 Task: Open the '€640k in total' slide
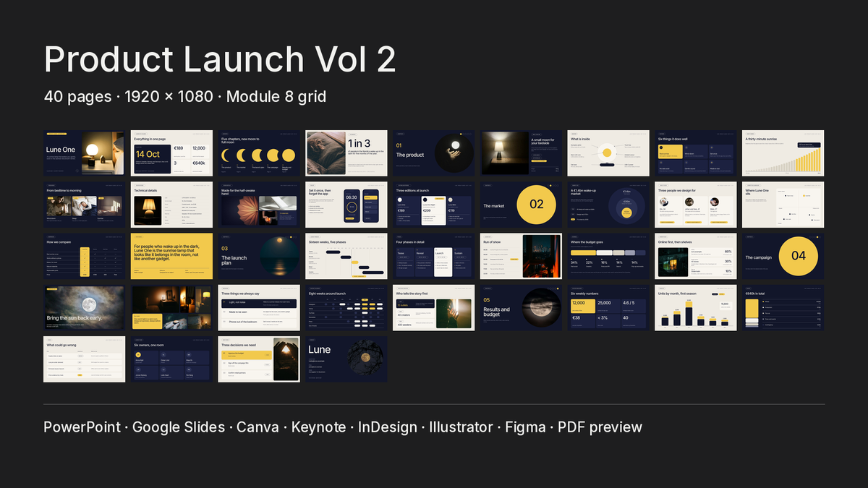click(x=783, y=308)
